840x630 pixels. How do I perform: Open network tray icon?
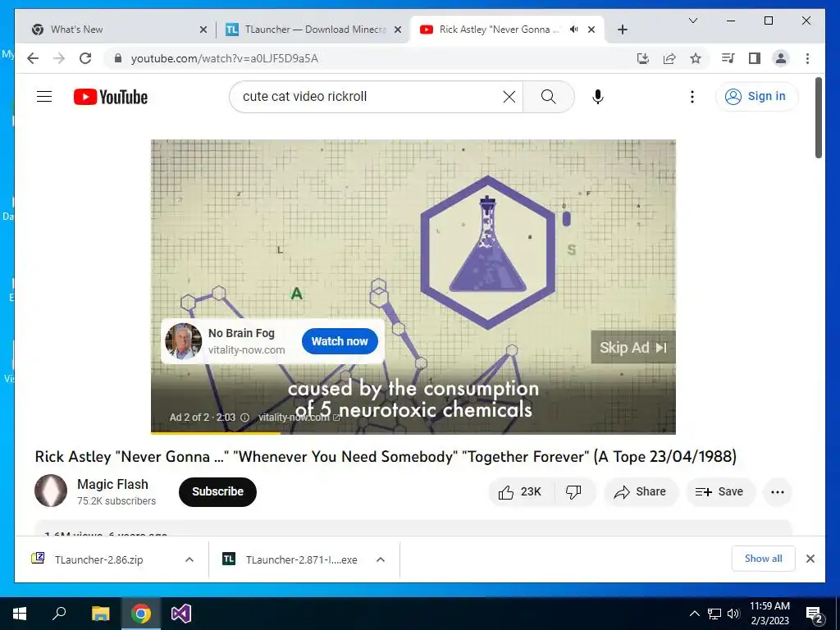(x=714, y=614)
